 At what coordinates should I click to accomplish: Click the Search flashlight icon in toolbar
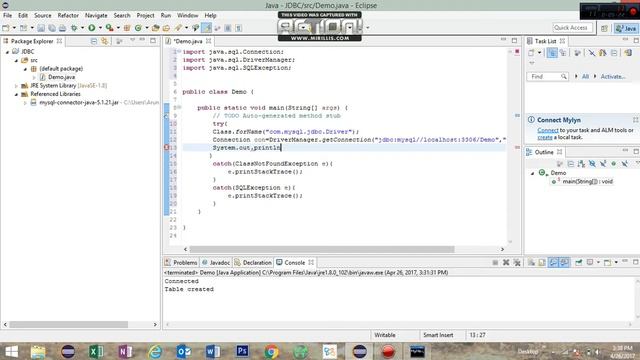[178, 28]
